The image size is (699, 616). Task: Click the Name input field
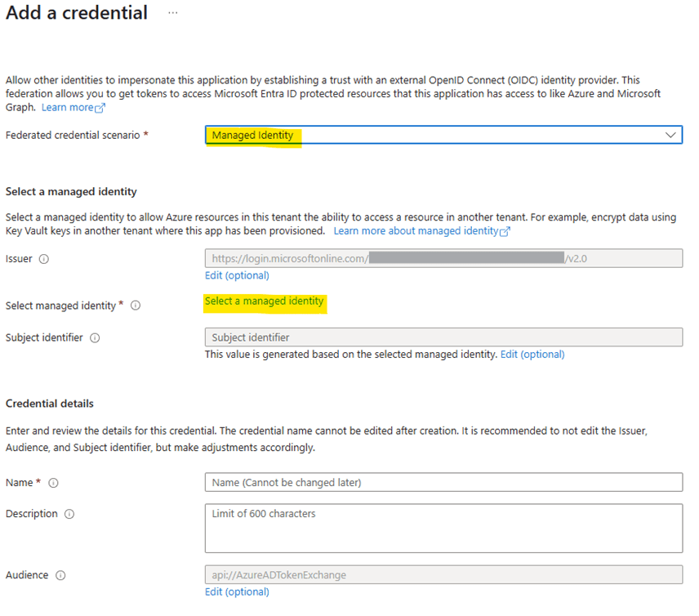point(443,482)
